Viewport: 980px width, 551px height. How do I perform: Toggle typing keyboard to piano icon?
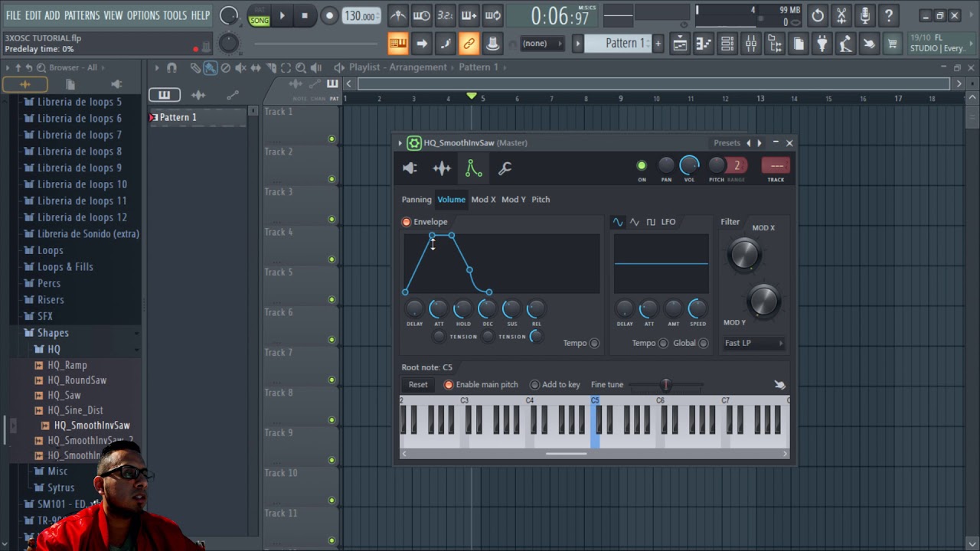(x=398, y=44)
